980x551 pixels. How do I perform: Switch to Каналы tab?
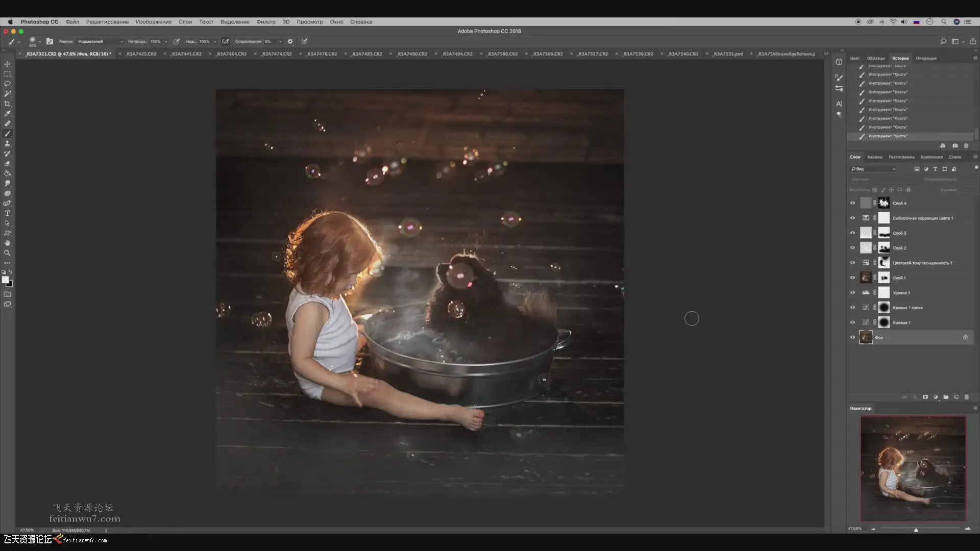point(874,157)
